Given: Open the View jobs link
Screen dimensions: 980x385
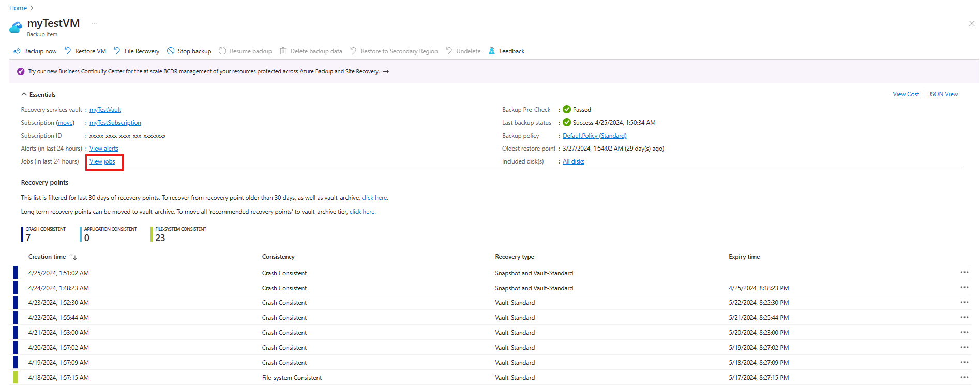Looking at the screenshot, I should point(102,161).
